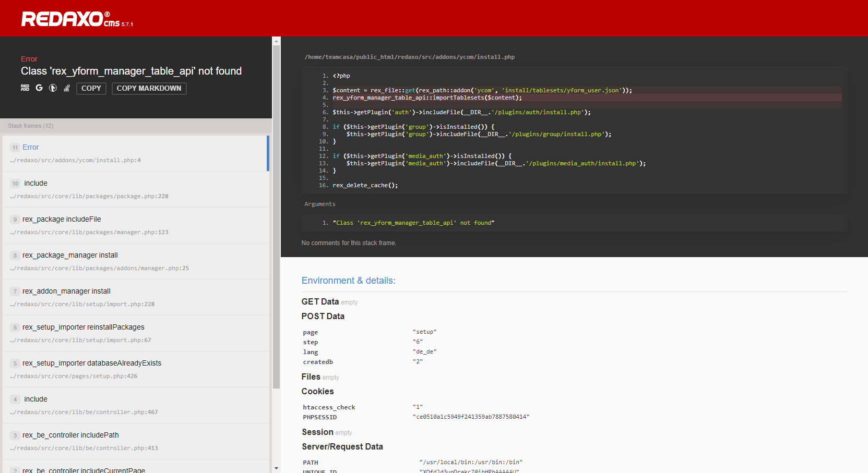Viewport: 868px width, 473px height.
Task: Click the 'POST Data' heading
Action: tap(323, 316)
